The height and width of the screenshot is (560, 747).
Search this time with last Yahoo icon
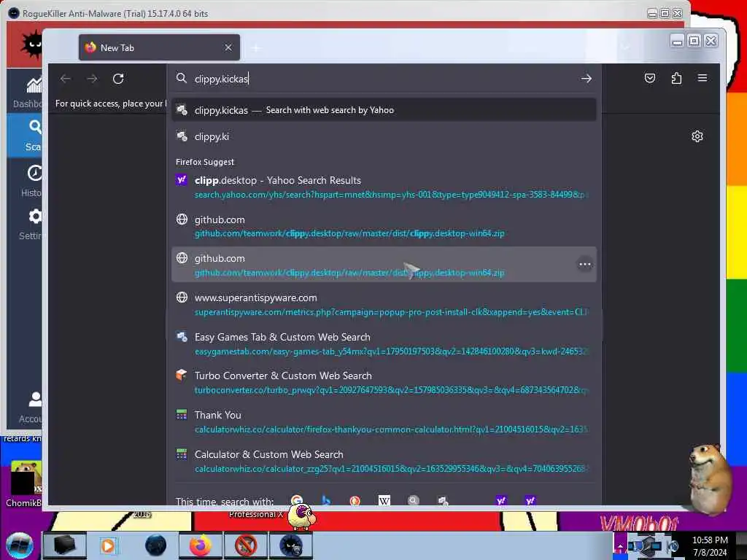pyautogui.click(x=530, y=500)
